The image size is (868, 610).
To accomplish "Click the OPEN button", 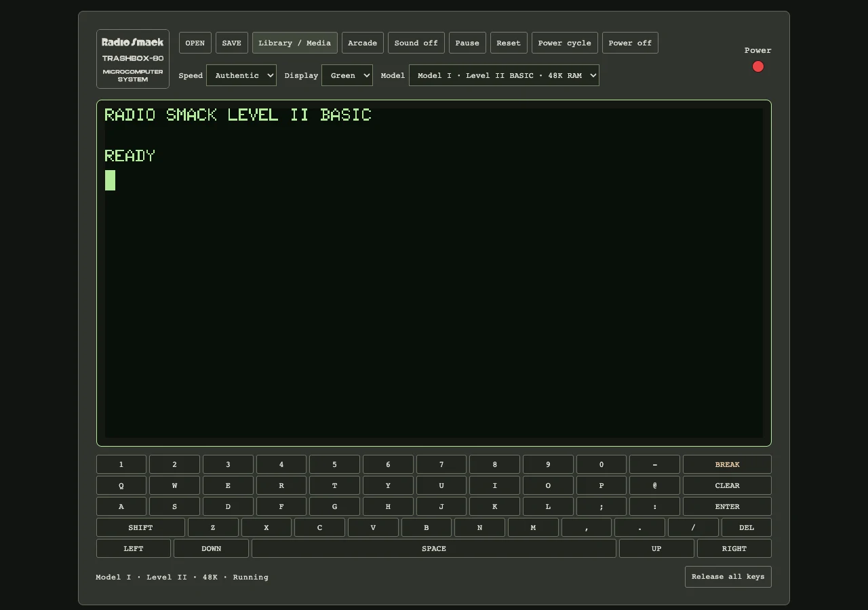I will pos(195,43).
